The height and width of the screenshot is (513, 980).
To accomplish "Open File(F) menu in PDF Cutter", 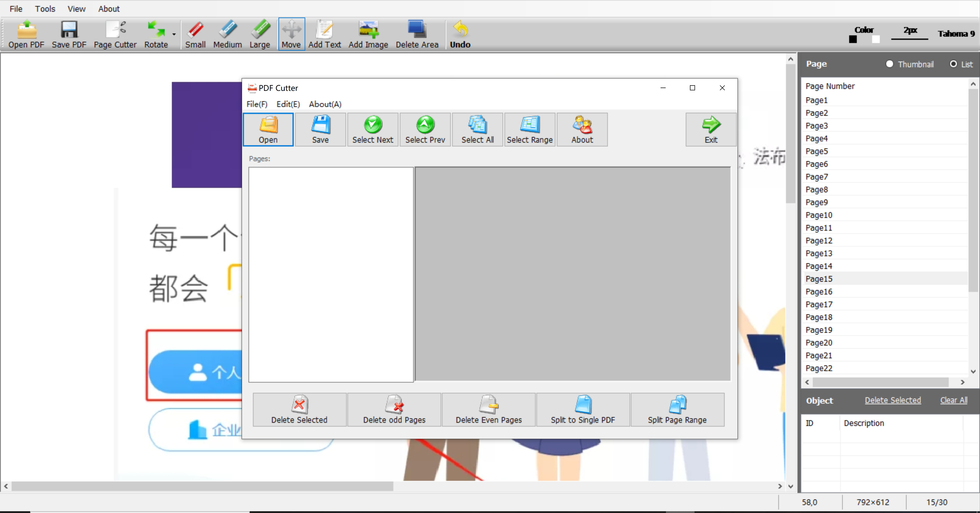I will pos(257,104).
